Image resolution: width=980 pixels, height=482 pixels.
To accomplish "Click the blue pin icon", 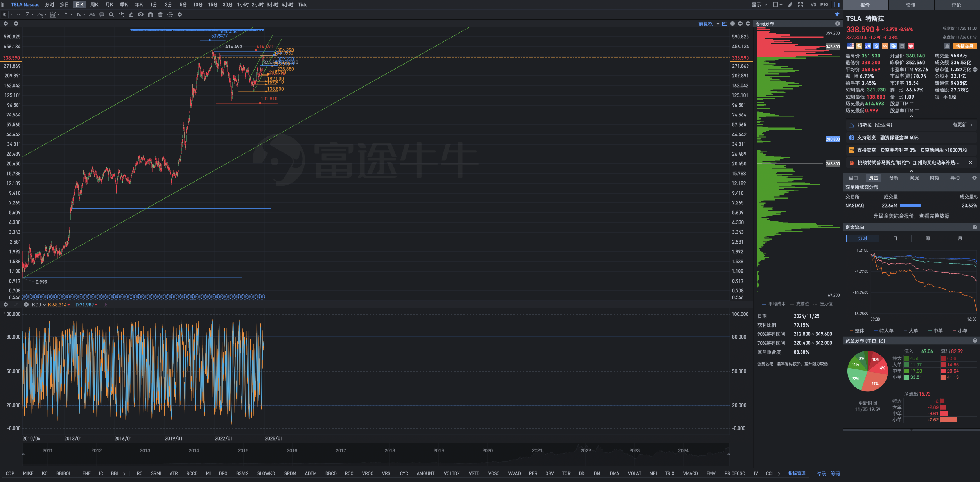I will [837, 14].
